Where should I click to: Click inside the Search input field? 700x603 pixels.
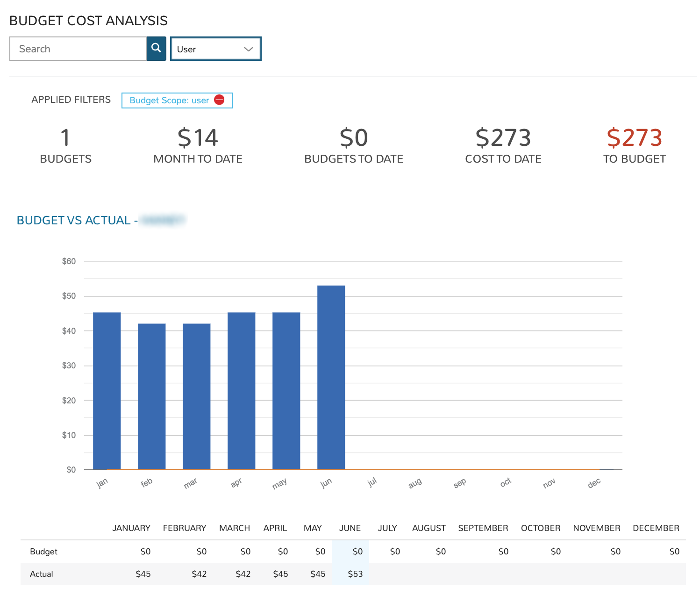pyautogui.click(x=77, y=48)
